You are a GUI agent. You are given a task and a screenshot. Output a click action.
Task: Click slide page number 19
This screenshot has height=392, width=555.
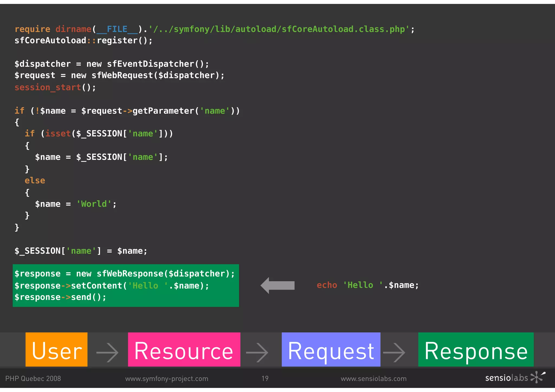tap(265, 378)
